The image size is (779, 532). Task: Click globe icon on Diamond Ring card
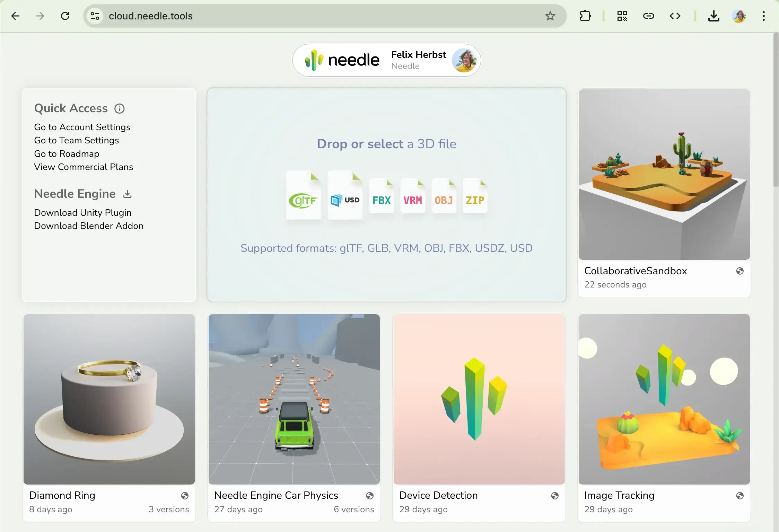(185, 496)
